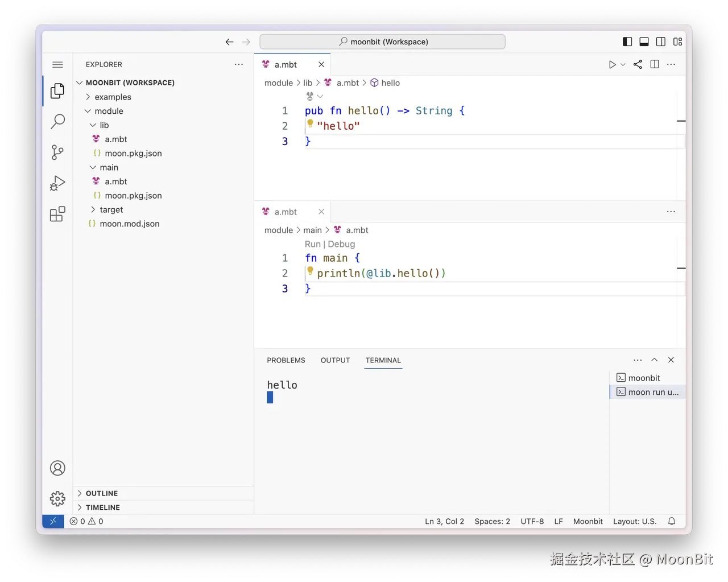
Task: Open the Explorer view in activity bar
Action: (57, 91)
